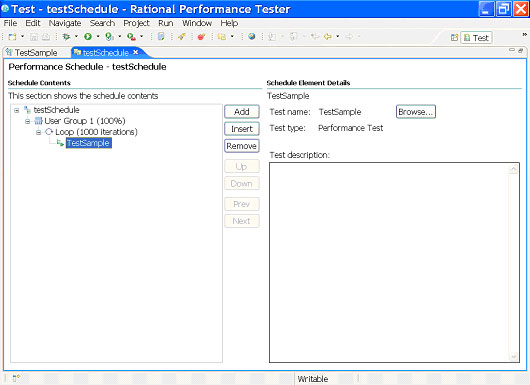Click the Browse... button

click(x=416, y=112)
